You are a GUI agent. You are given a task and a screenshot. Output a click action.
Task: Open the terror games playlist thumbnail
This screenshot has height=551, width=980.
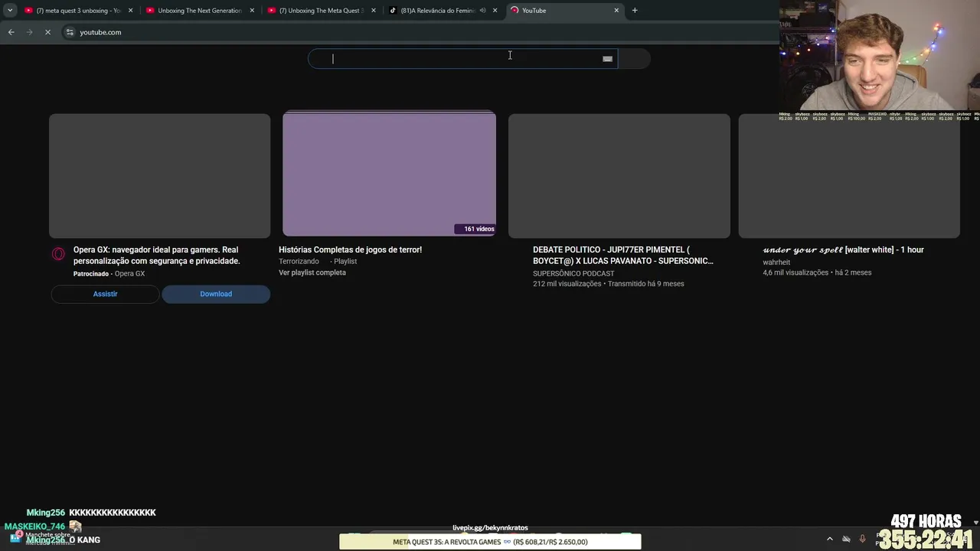pyautogui.click(x=389, y=174)
